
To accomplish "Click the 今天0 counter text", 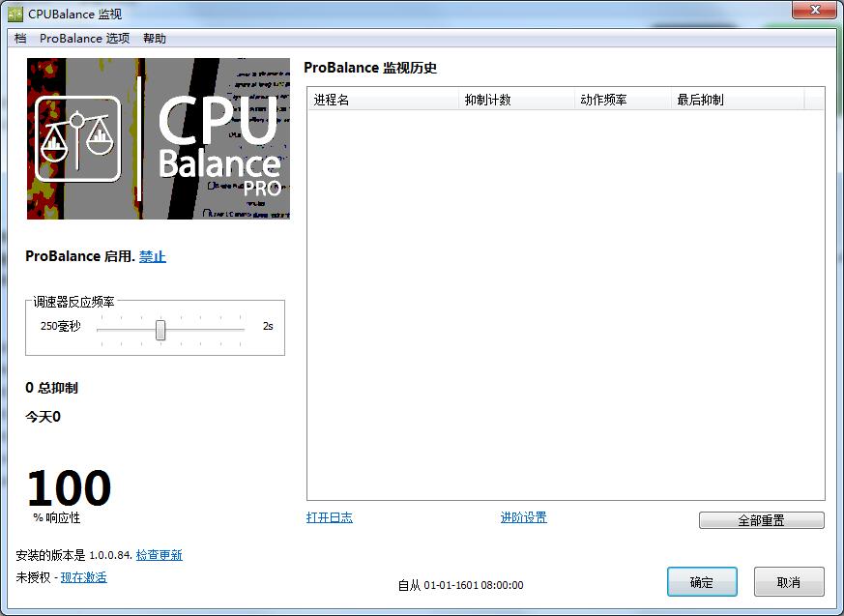I will click(x=44, y=416).
